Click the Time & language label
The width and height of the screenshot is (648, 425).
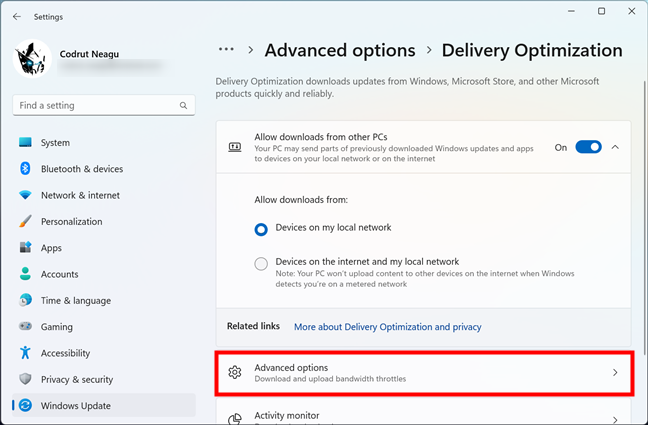(76, 301)
